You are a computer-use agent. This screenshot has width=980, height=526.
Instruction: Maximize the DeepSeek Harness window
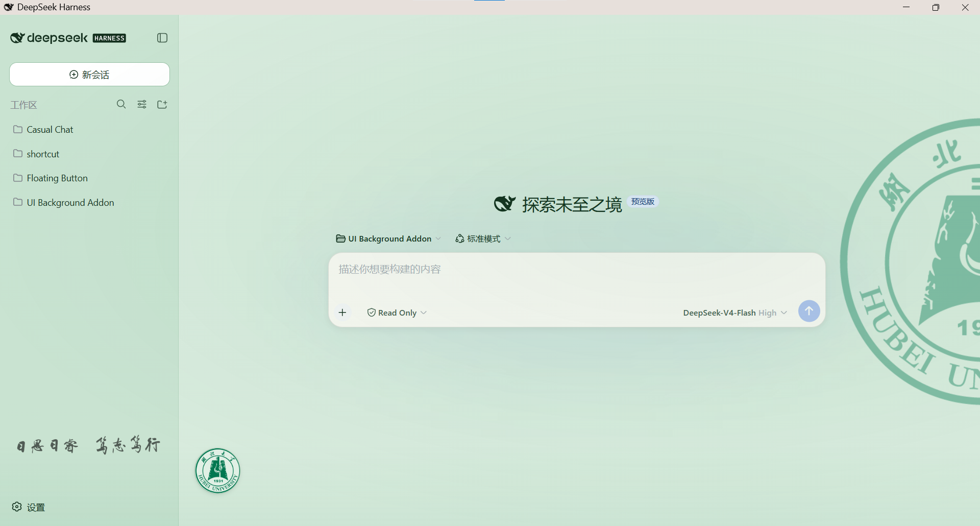click(936, 7)
